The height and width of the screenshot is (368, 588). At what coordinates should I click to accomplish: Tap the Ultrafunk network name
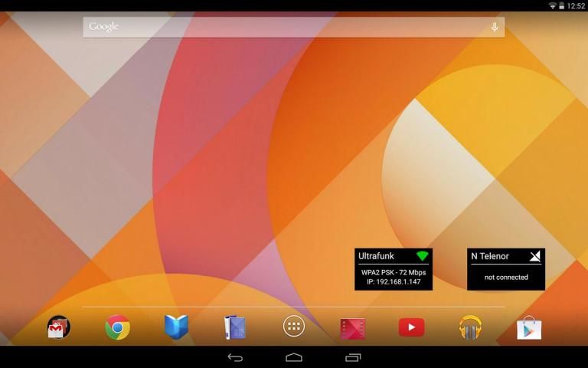376,256
